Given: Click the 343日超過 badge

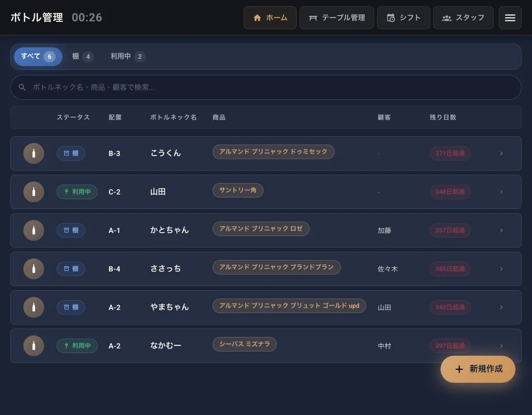Looking at the screenshot, I should click(450, 307).
